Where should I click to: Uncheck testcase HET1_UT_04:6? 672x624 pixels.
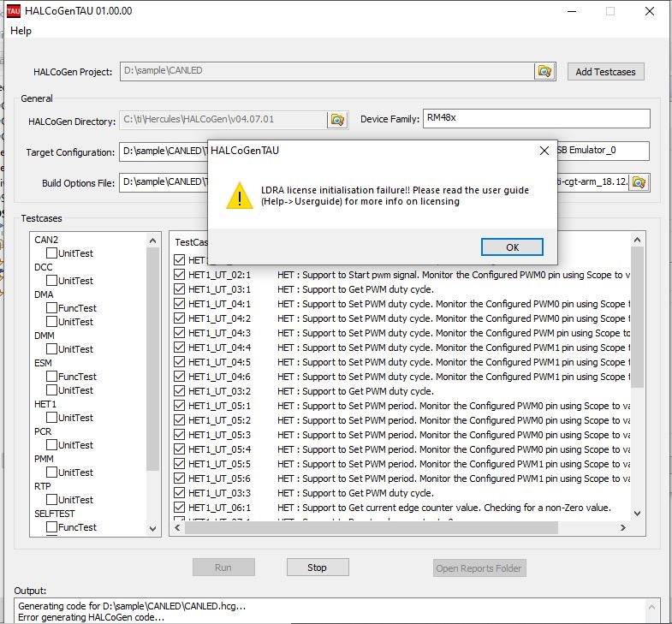point(180,377)
